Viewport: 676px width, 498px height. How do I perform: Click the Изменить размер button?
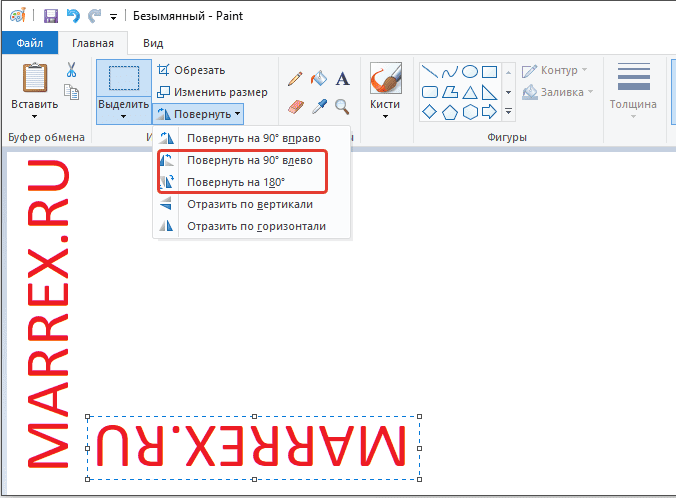212,92
